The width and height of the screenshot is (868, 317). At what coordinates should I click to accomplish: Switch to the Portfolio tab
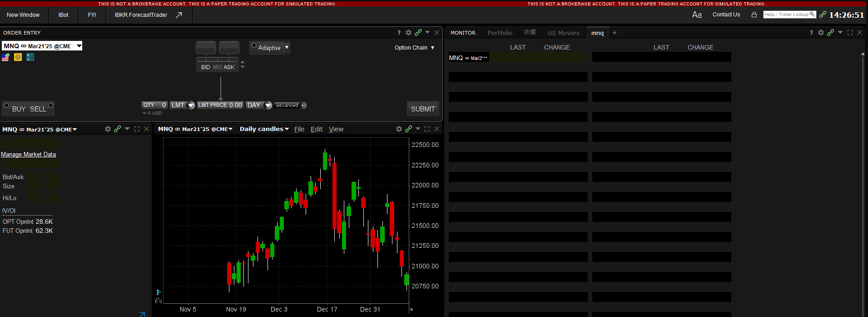(x=500, y=33)
